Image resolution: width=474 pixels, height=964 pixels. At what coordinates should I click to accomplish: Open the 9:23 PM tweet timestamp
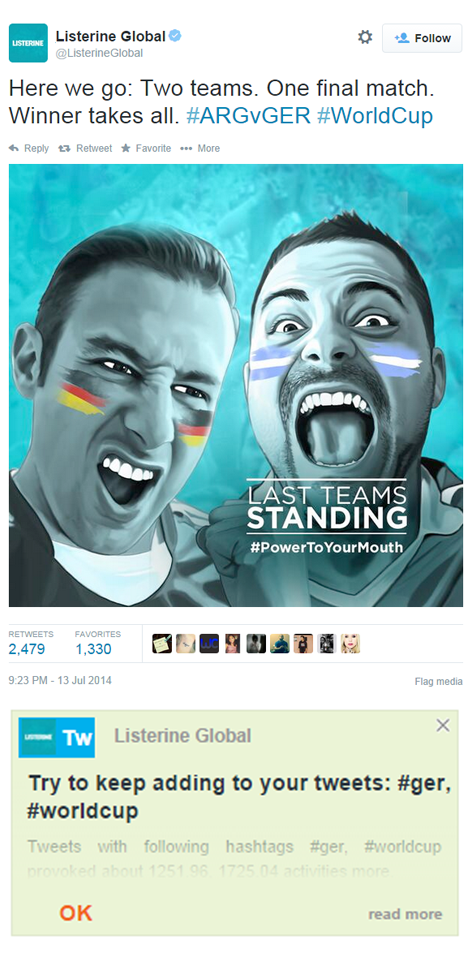click(x=60, y=681)
